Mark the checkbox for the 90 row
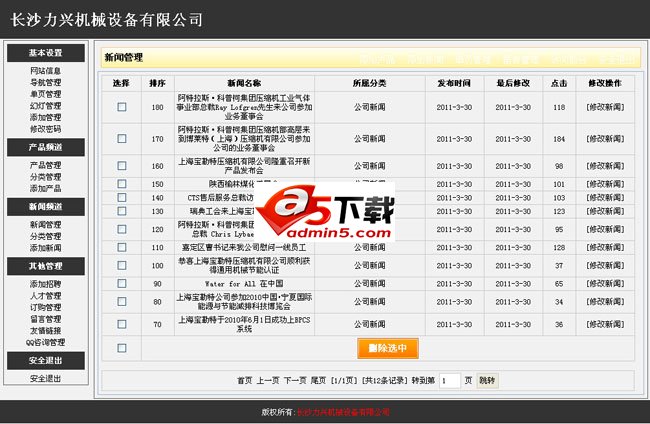Image resolution: width=650 pixels, height=424 pixels. point(122,283)
